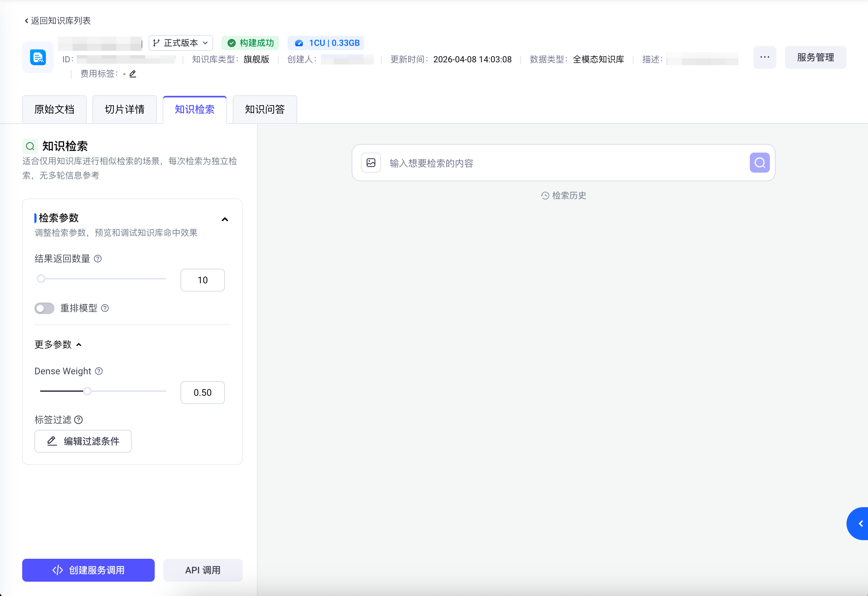Click the image upload icon in search box
The height and width of the screenshot is (596, 868).
pos(371,163)
